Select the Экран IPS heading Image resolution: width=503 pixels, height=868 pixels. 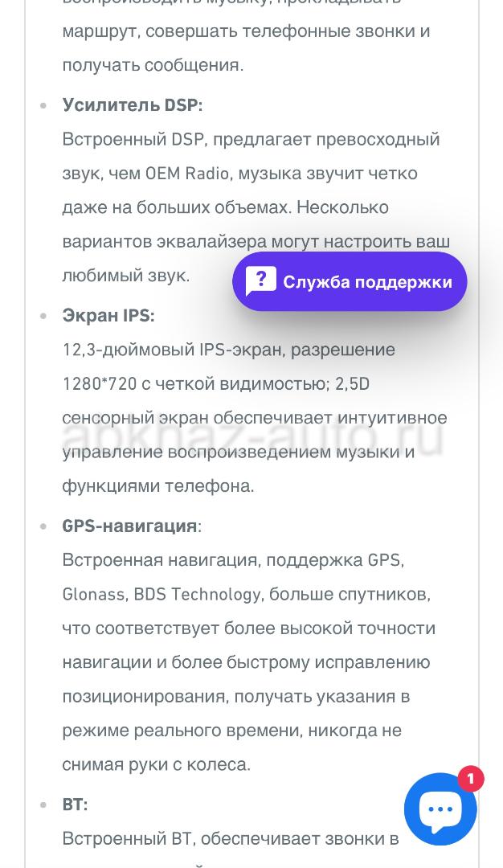108,316
